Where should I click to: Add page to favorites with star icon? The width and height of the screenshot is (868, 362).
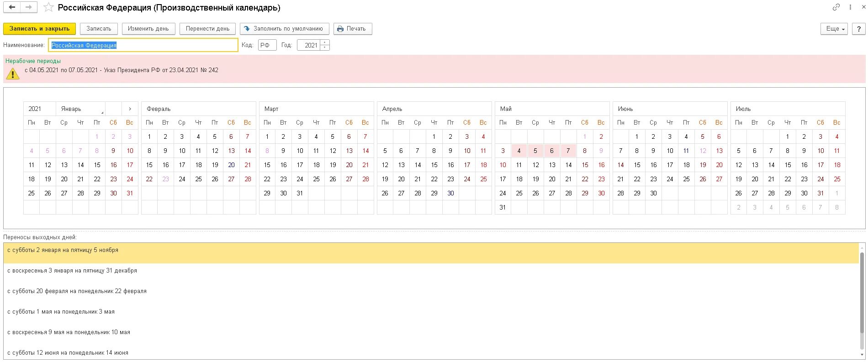48,7
